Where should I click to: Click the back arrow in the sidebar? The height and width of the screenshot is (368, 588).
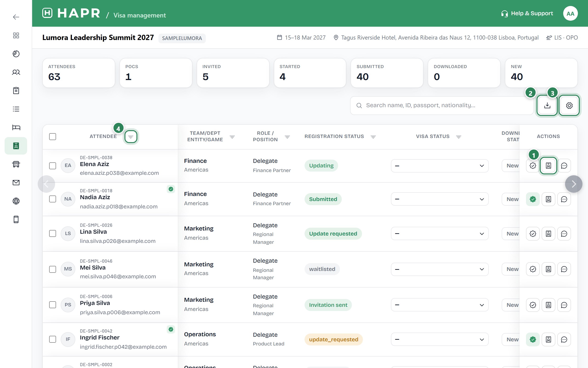16,17
